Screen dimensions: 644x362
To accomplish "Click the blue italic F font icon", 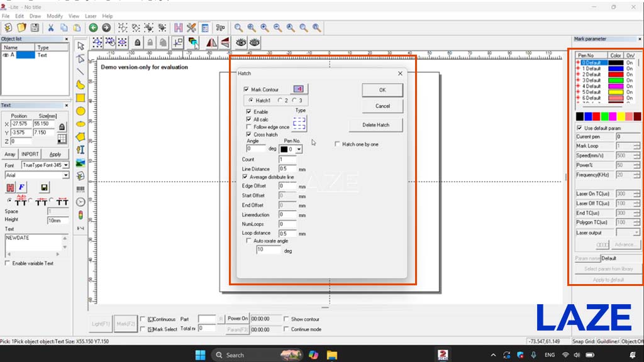I will pyautogui.click(x=22, y=187).
